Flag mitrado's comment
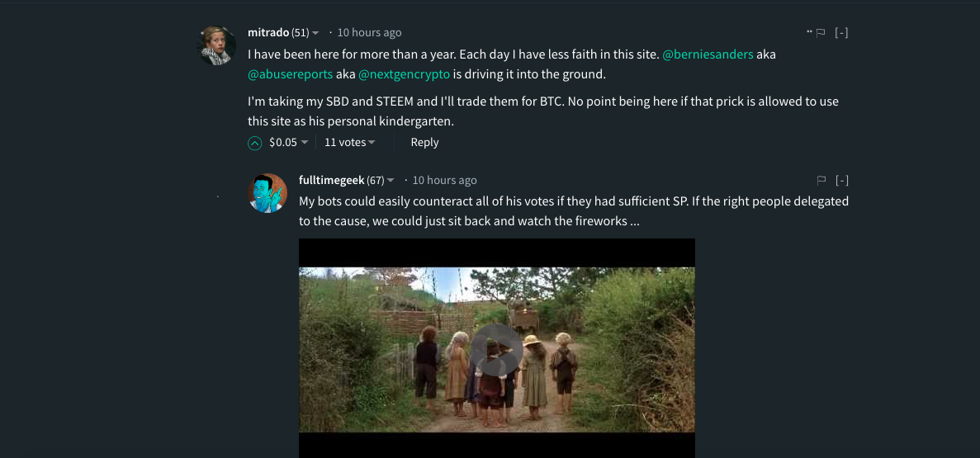 click(821, 33)
